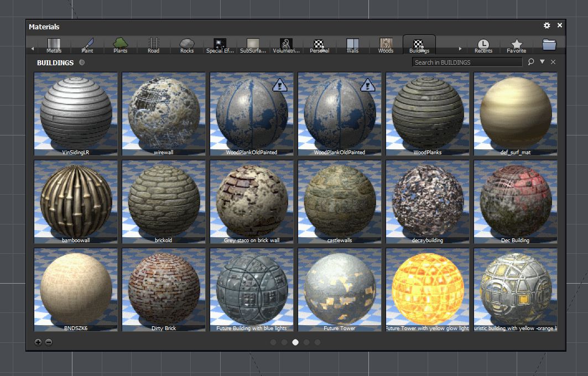Select the Buildings category tab
The height and width of the screenshot is (376, 588).
point(419,45)
